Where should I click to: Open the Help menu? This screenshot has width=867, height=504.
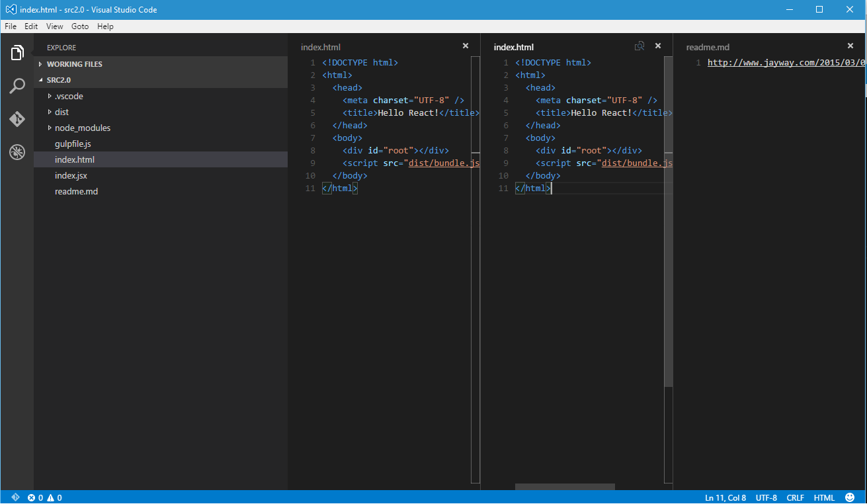105,26
